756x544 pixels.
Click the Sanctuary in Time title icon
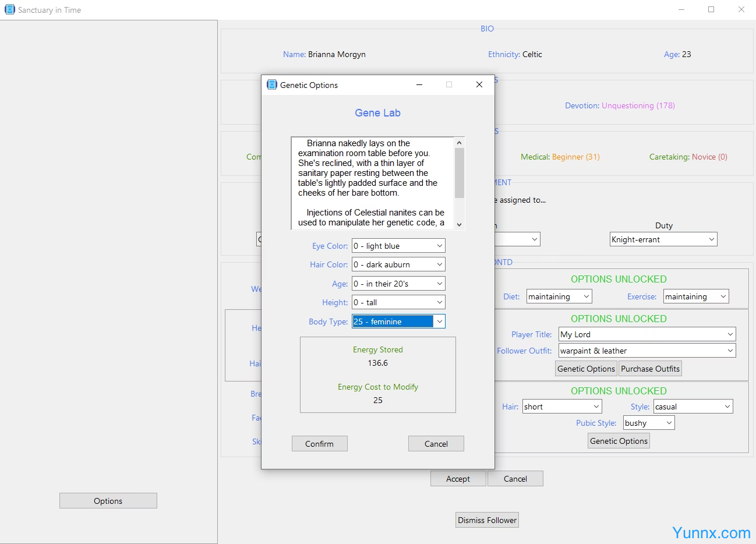click(x=10, y=9)
